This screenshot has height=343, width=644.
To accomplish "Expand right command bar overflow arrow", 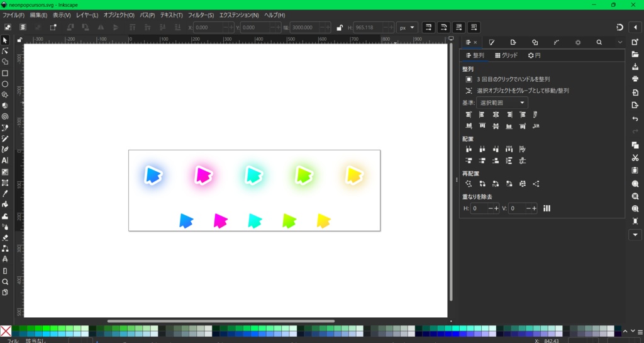I will 635,235.
